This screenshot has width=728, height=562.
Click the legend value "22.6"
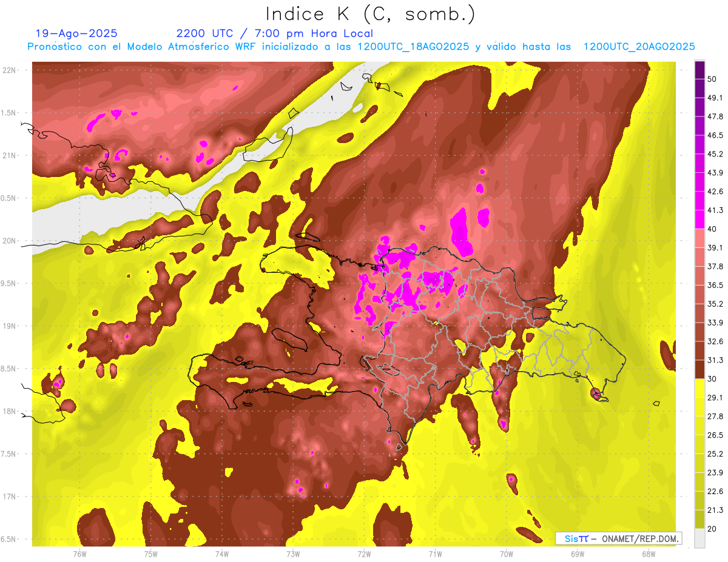(x=716, y=492)
